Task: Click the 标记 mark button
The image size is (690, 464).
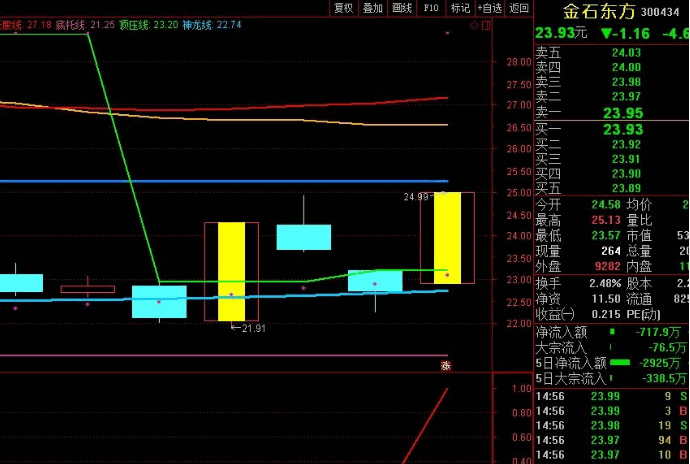Action: point(460,8)
